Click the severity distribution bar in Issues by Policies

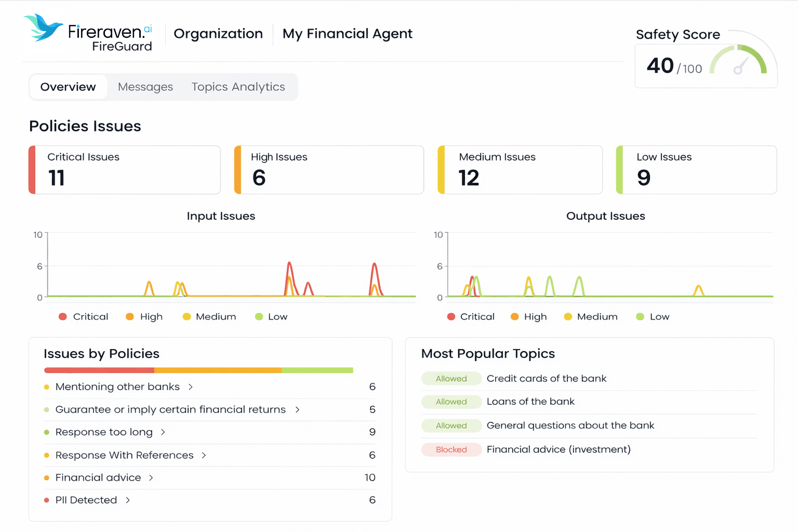[x=198, y=370]
